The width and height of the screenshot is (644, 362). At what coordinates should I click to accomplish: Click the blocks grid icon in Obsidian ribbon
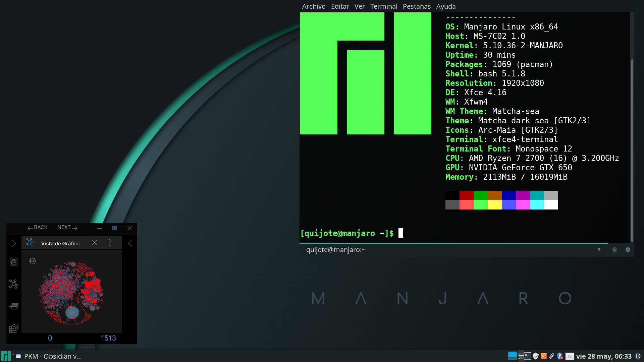pos(14,328)
